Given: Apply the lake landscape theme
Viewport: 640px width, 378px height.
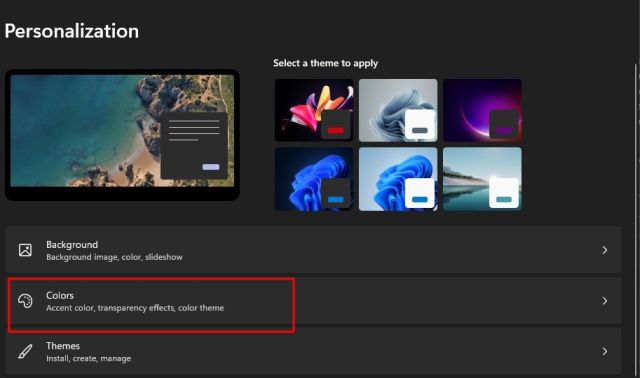Looking at the screenshot, I should coord(482,179).
